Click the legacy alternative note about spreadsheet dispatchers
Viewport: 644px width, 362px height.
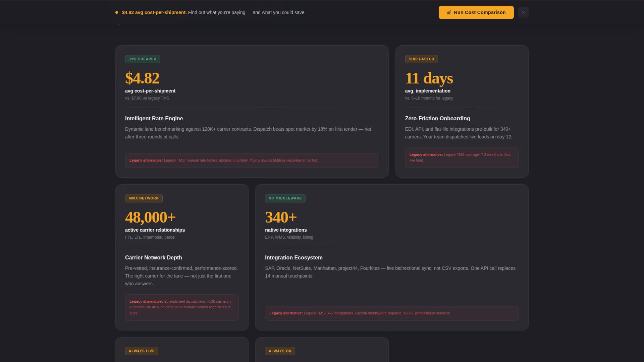[182, 307]
